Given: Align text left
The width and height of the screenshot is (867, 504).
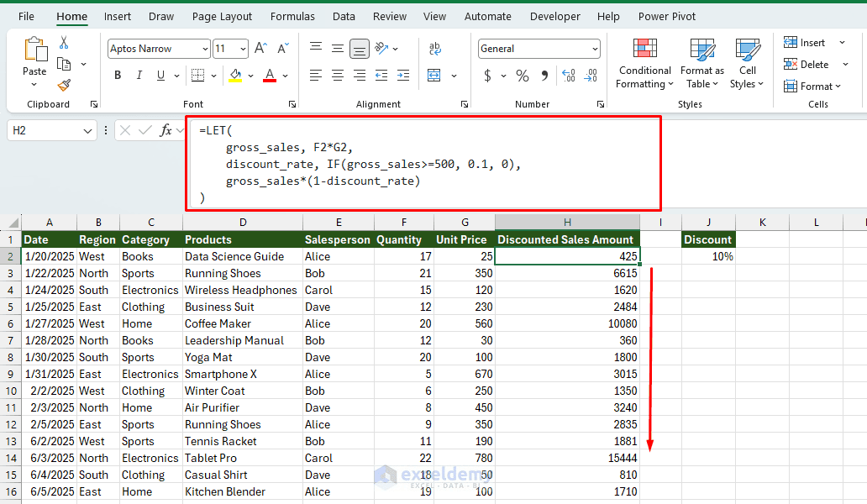Looking at the screenshot, I should click(316, 75).
